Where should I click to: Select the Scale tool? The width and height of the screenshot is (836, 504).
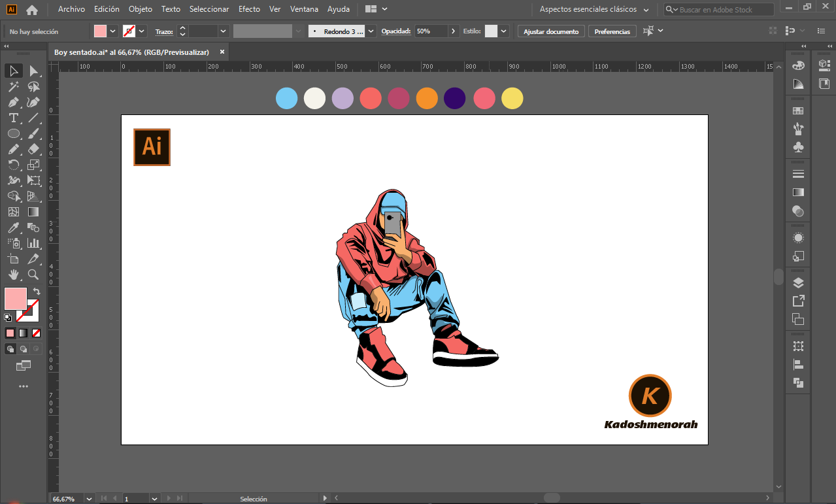[33, 165]
